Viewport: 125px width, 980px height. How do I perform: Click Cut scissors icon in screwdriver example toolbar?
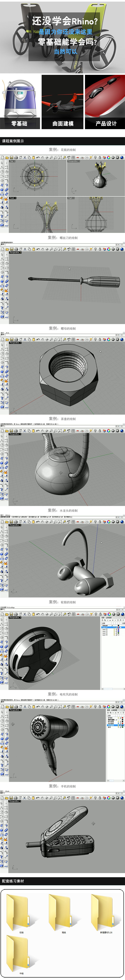pyautogui.click(x=25, y=249)
